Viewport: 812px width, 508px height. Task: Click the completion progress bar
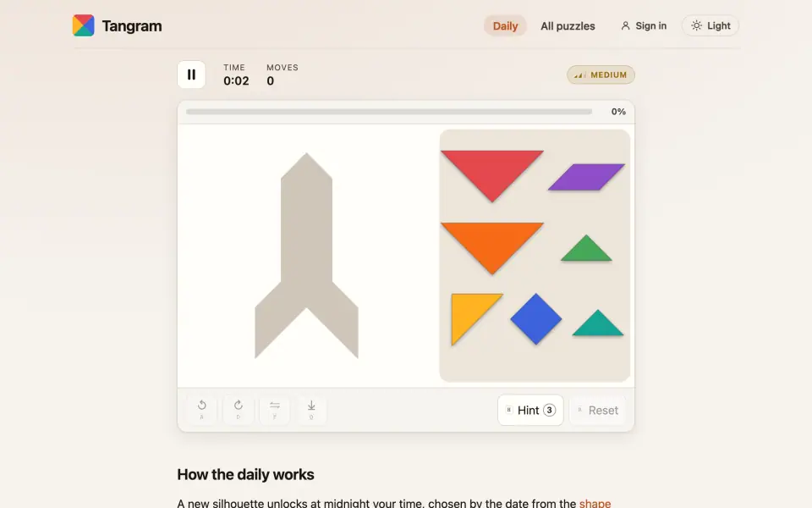click(x=389, y=112)
